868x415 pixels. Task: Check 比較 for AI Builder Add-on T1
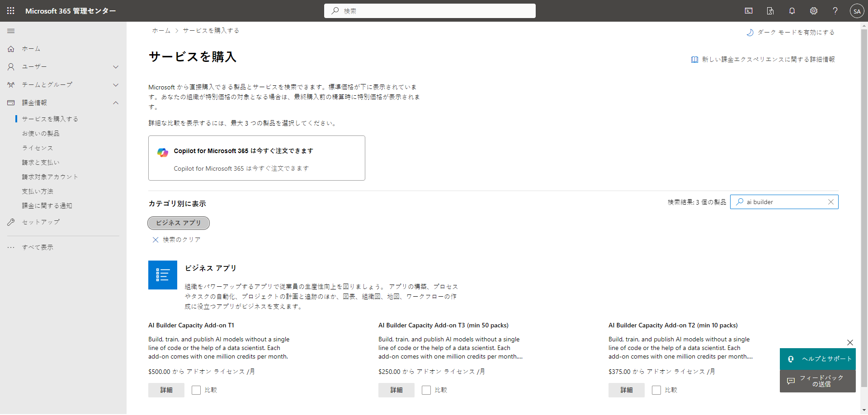[196, 390]
